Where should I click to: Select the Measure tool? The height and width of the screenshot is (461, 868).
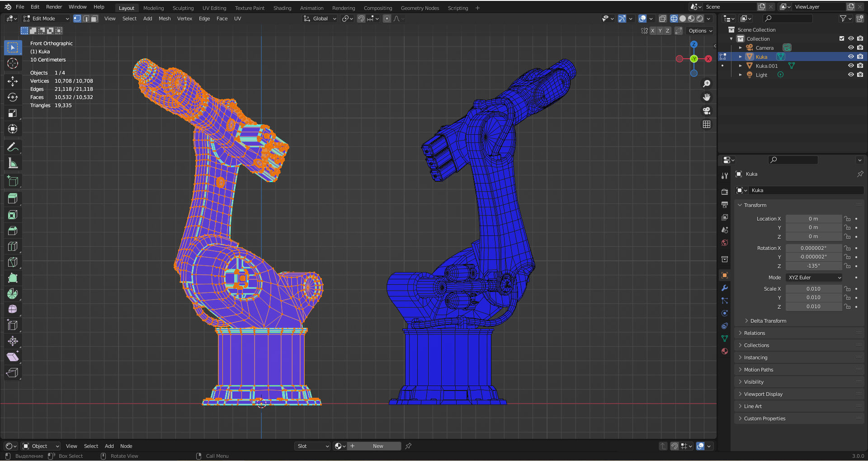pos(13,163)
